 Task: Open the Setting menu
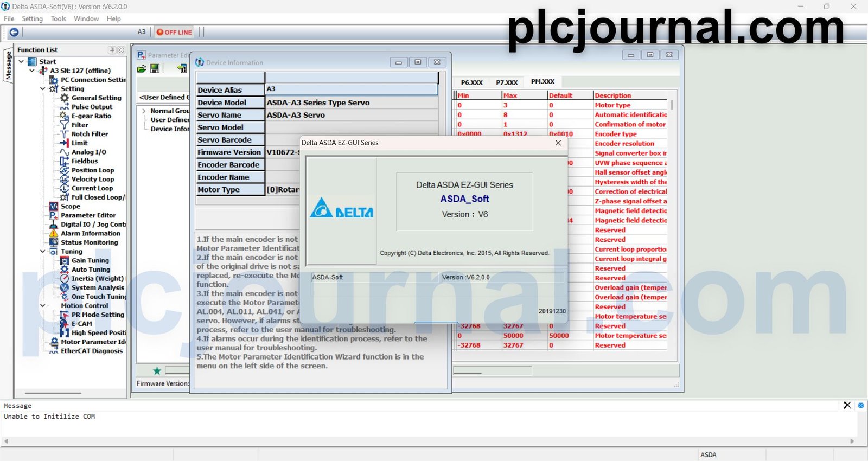[x=32, y=18]
